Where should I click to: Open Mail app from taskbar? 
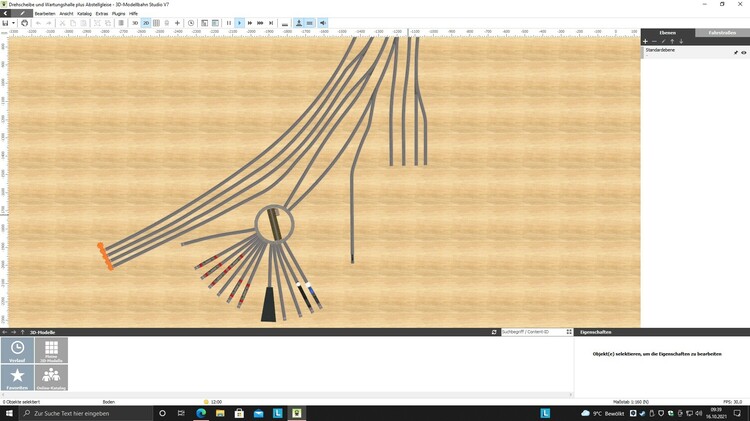coord(258,413)
